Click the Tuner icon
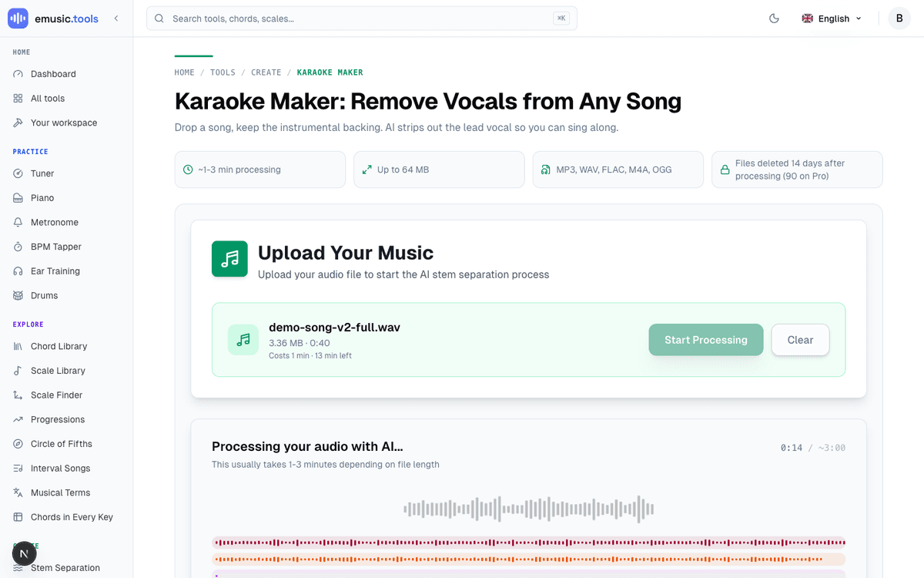 (18, 173)
